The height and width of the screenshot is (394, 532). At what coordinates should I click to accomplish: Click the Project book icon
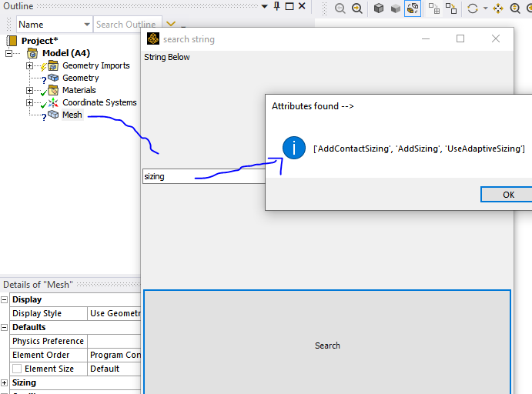12,41
